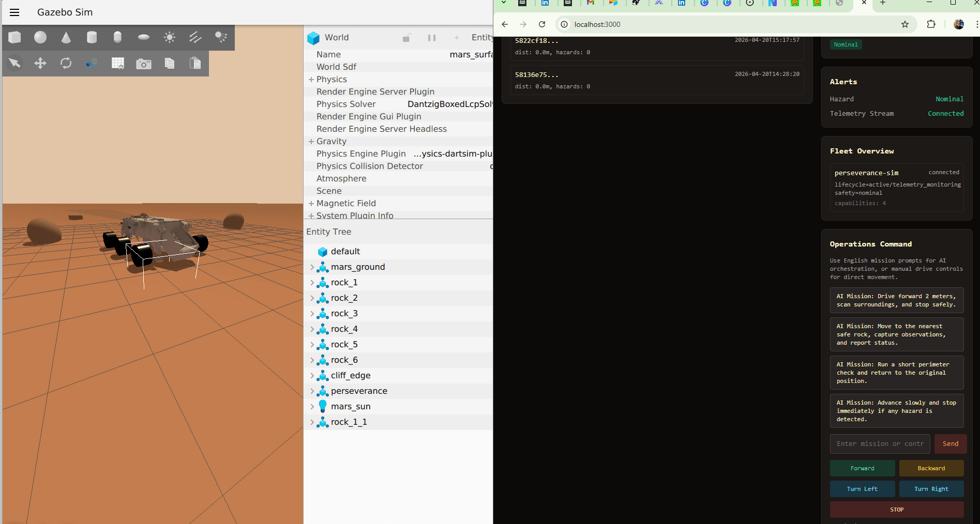Open the Chrome profile avatar

[959, 24]
